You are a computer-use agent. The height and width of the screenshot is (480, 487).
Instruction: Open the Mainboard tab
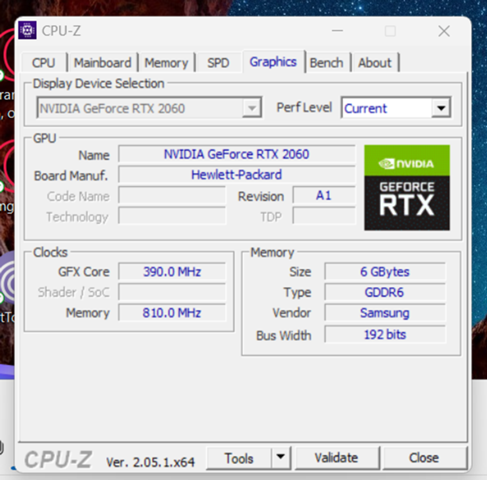[x=102, y=63]
